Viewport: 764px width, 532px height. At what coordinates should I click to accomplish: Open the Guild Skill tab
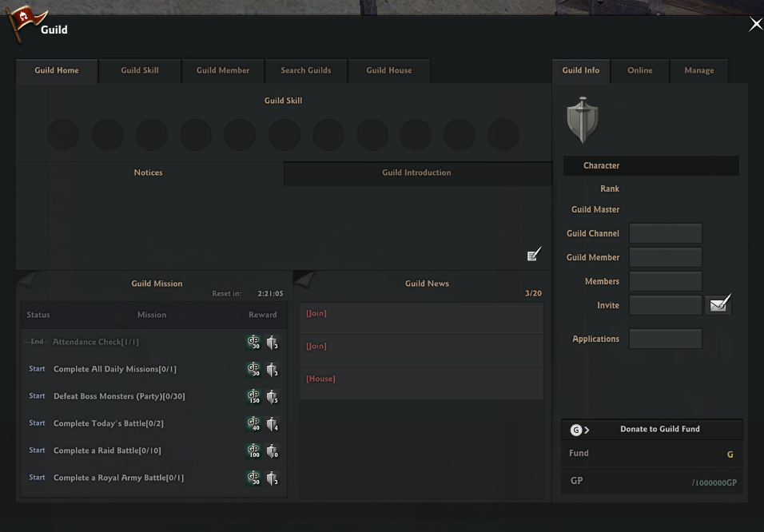140,70
